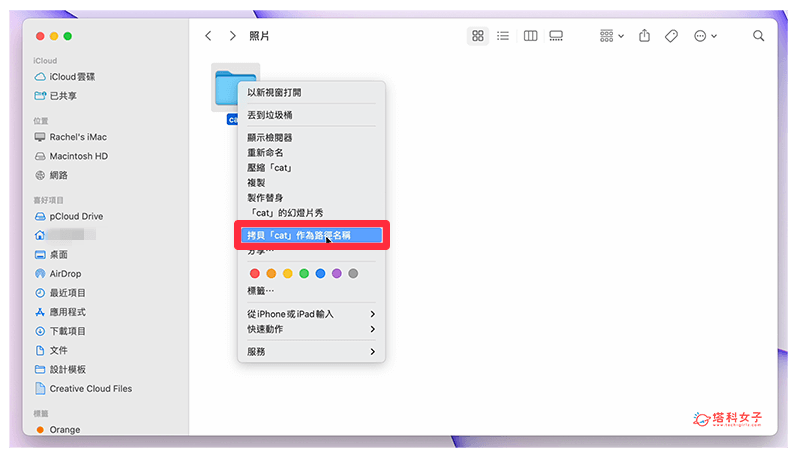Choose 製作替身 menu item
This screenshot has width=800, height=460.
point(311,197)
